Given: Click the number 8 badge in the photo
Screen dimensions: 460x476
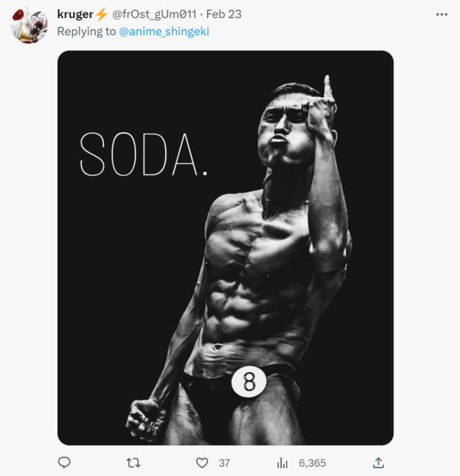Looking at the screenshot, I should (x=249, y=382).
